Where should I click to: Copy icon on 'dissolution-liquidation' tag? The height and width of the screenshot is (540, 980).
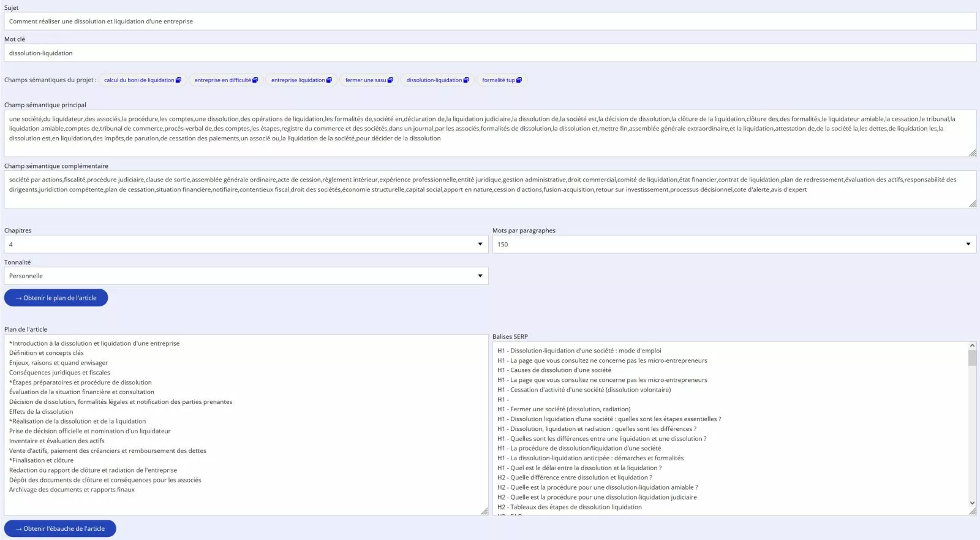point(466,80)
